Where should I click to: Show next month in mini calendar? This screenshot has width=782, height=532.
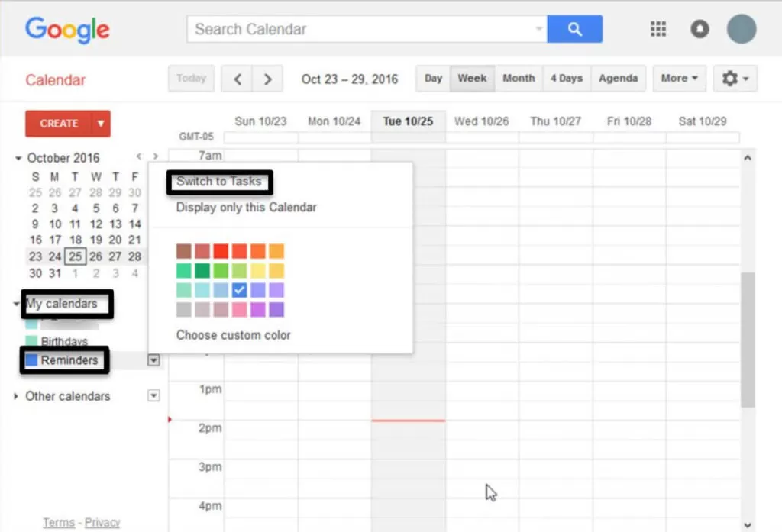pos(156,156)
